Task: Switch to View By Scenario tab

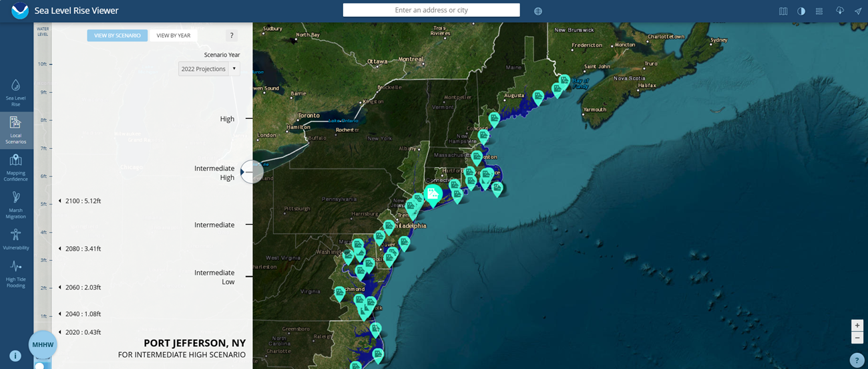Action: tap(118, 35)
